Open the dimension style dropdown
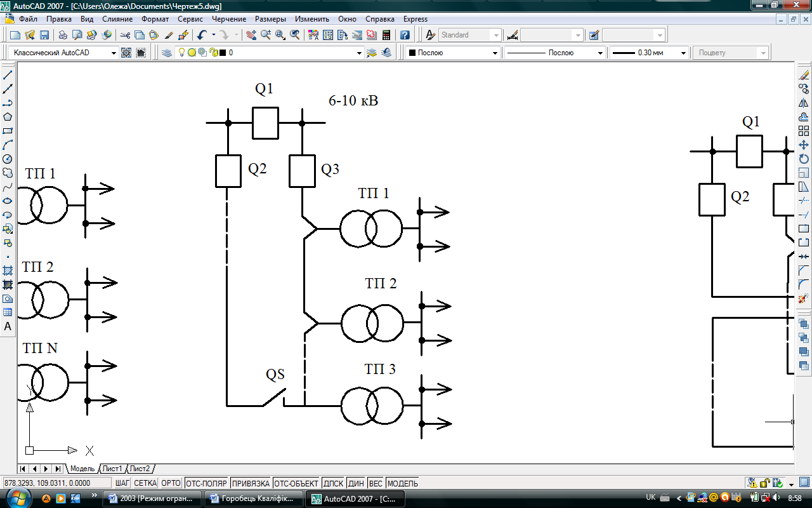The width and height of the screenshot is (812, 508). click(x=577, y=35)
